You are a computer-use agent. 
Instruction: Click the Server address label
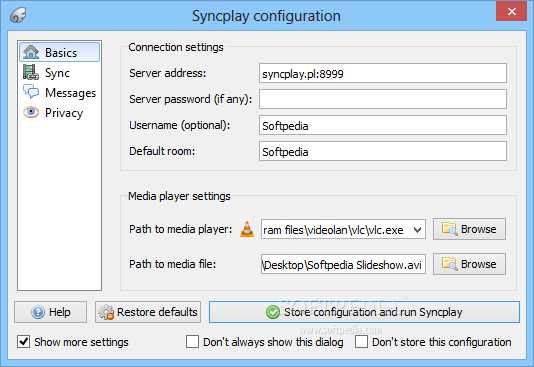tap(168, 73)
